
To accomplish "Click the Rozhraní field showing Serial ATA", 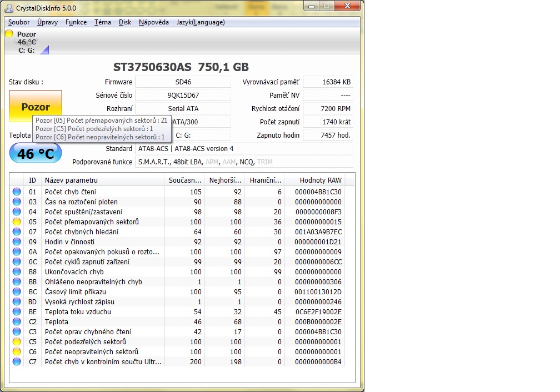I will point(183,108).
